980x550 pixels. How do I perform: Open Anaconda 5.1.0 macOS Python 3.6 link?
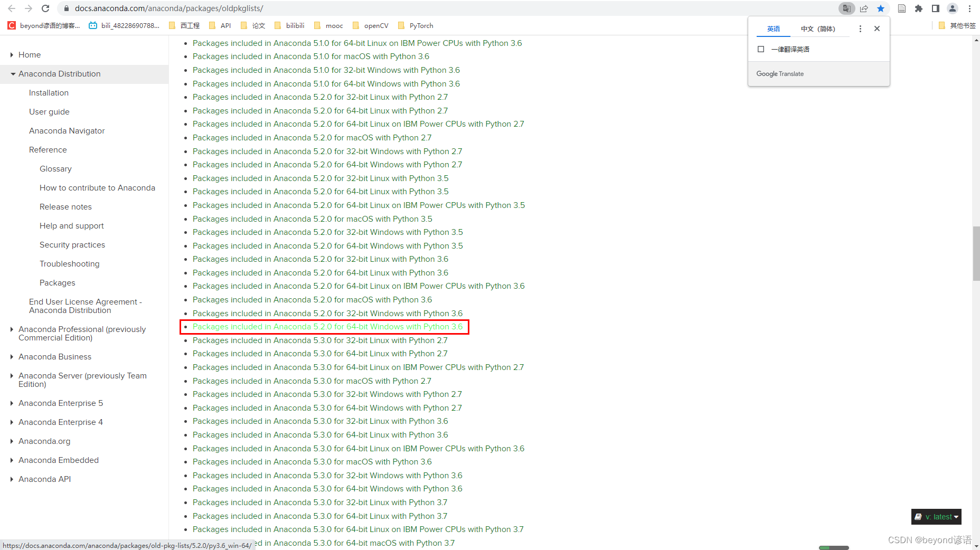[311, 56]
